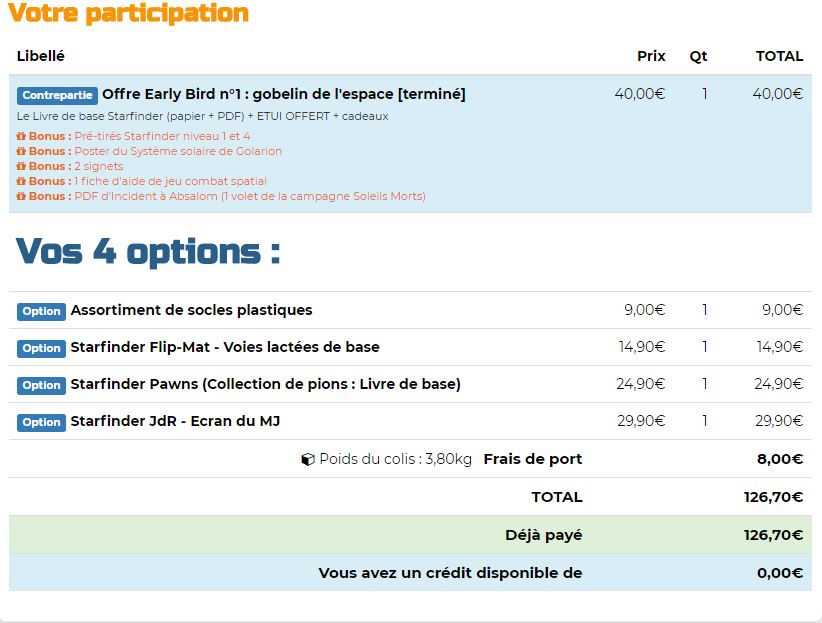This screenshot has width=822, height=623.
Task: Click gift icon beside PDF d'Incident à Absalom
Action: coord(21,196)
